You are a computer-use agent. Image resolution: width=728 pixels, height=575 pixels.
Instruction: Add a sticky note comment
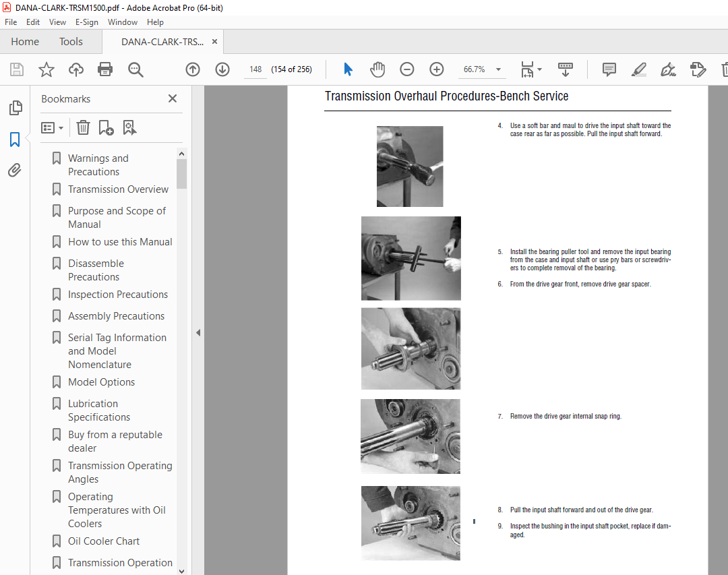pyautogui.click(x=609, y=69)
